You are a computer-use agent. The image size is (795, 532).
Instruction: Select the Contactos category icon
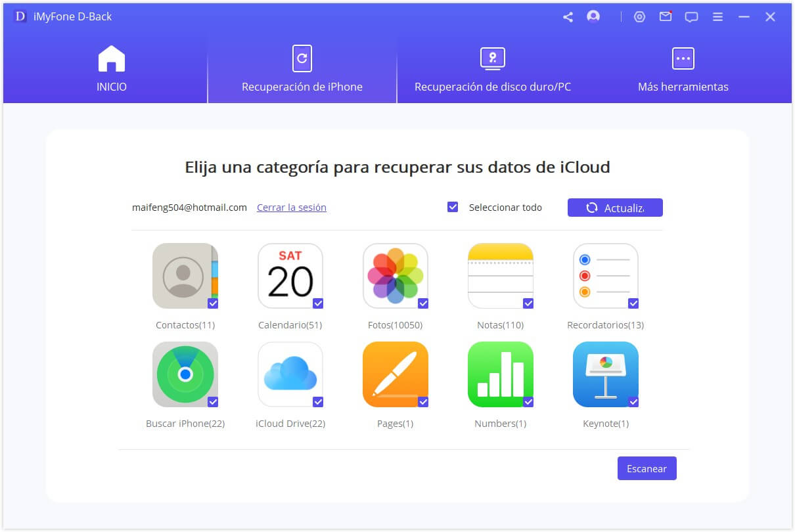(185, 276)
